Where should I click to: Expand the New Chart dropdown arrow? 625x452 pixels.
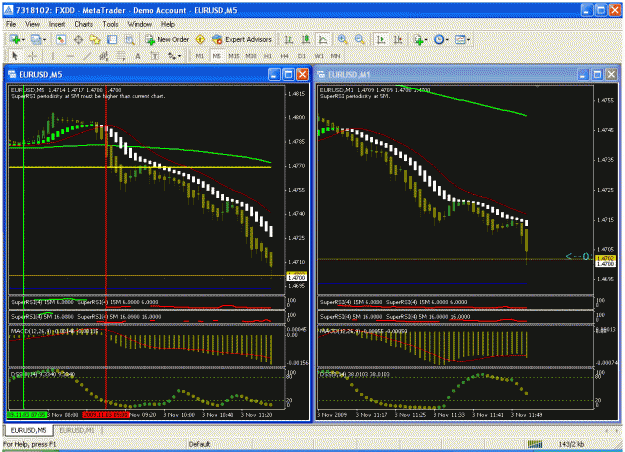click(x=23, y=40)
